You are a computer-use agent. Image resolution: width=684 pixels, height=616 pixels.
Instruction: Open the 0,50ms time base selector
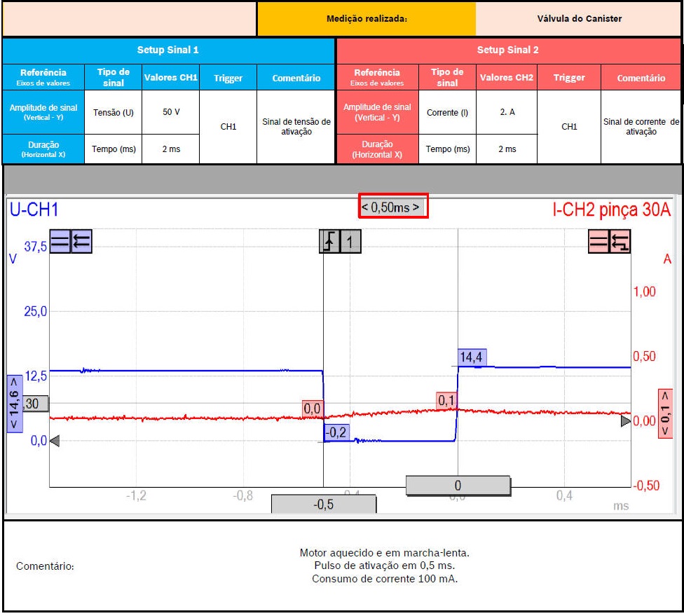tap(392, 207)
